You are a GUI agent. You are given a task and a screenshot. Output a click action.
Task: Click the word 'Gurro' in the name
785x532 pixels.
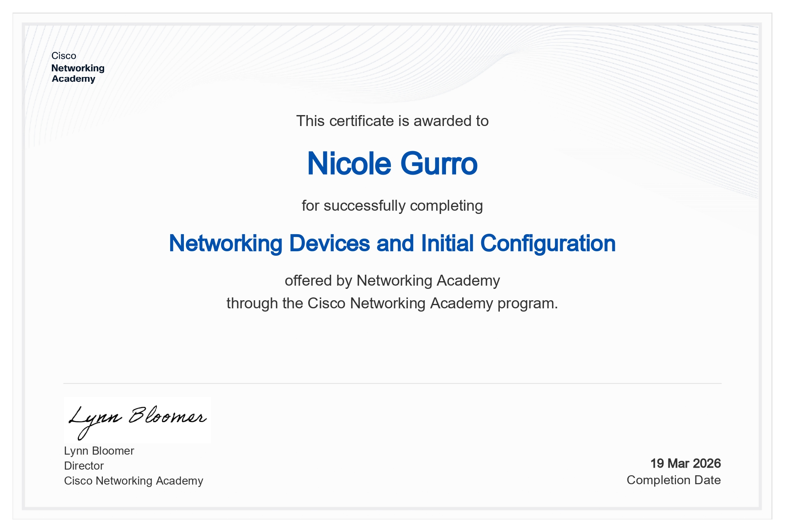coord(439,164)
